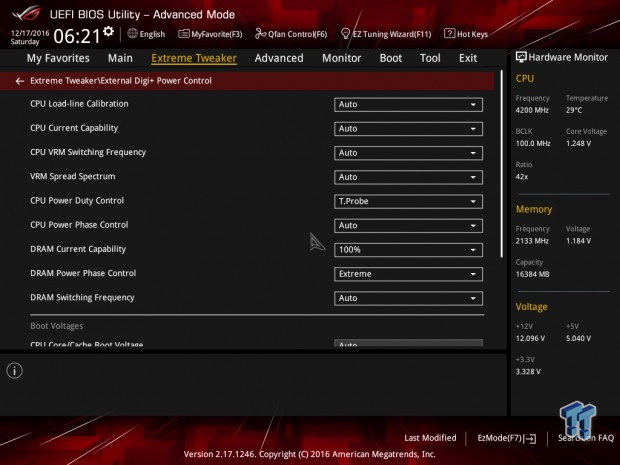Image resolution: width=620 pixels, height=465 pixels.
Task: Click the Extreme Tweaker\External Digi+ Power Control breadcrumb
Action: pos(121,81)
